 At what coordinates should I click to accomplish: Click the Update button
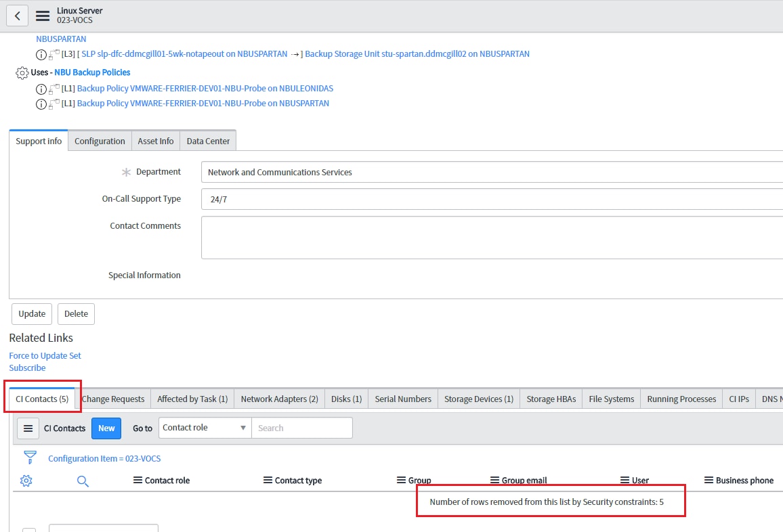point(32,314)
